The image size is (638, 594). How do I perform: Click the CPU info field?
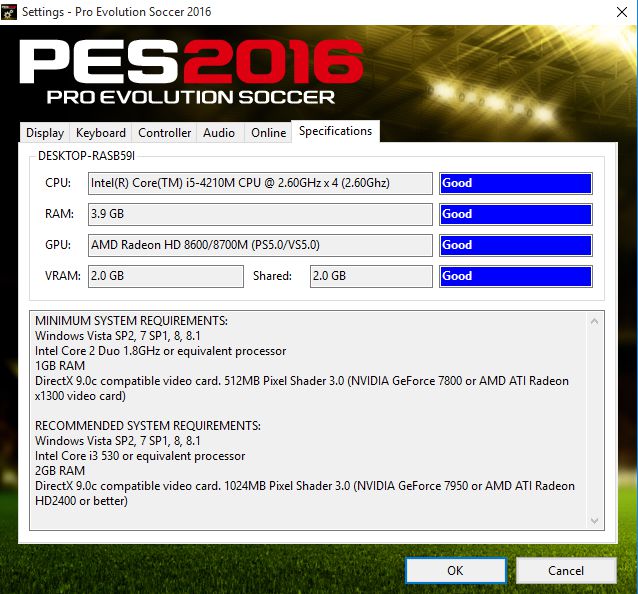tap(260, 183)
